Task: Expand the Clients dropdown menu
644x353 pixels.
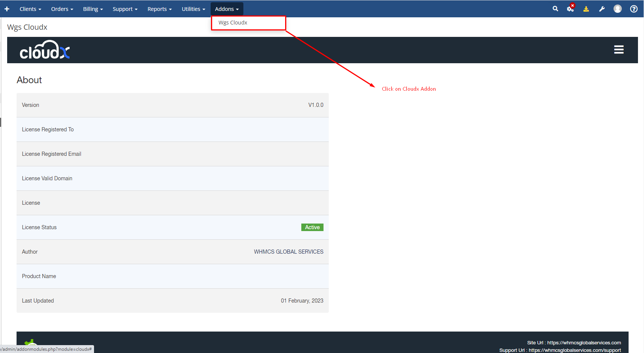Action: [x=30, y=9]
